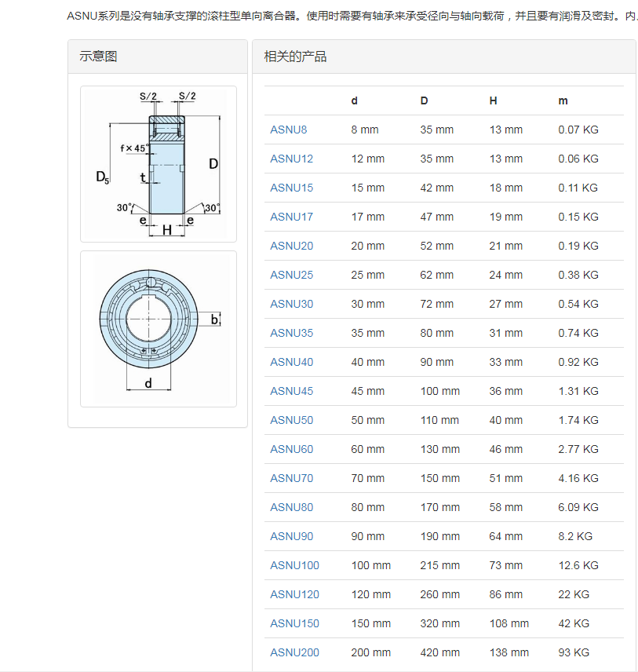Click the ASNU25 model link

291,275
